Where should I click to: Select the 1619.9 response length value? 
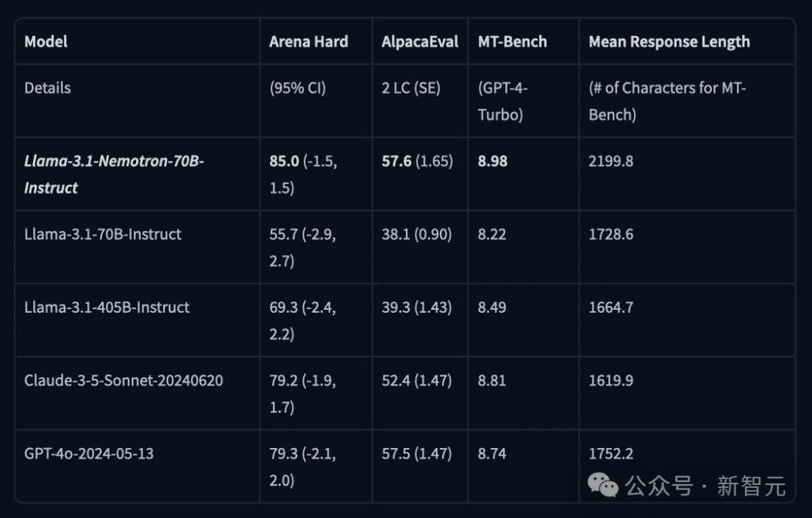coord(611,380)
